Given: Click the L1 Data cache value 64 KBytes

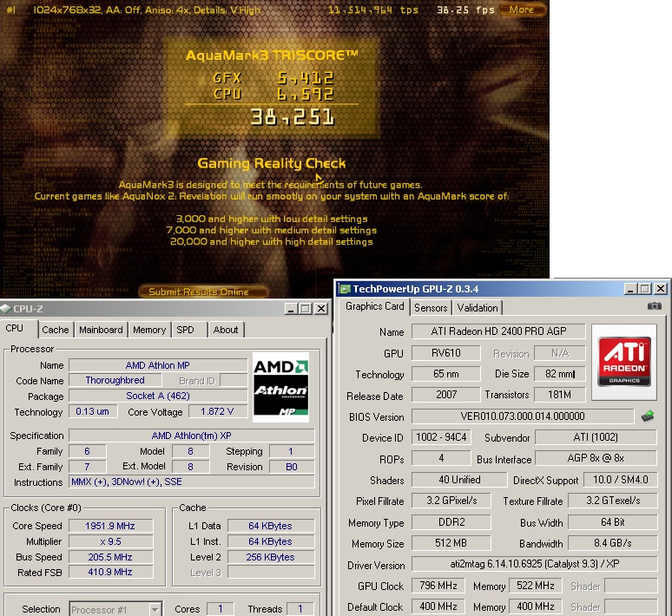Looking at the screenshot, I should click(270, 526).
